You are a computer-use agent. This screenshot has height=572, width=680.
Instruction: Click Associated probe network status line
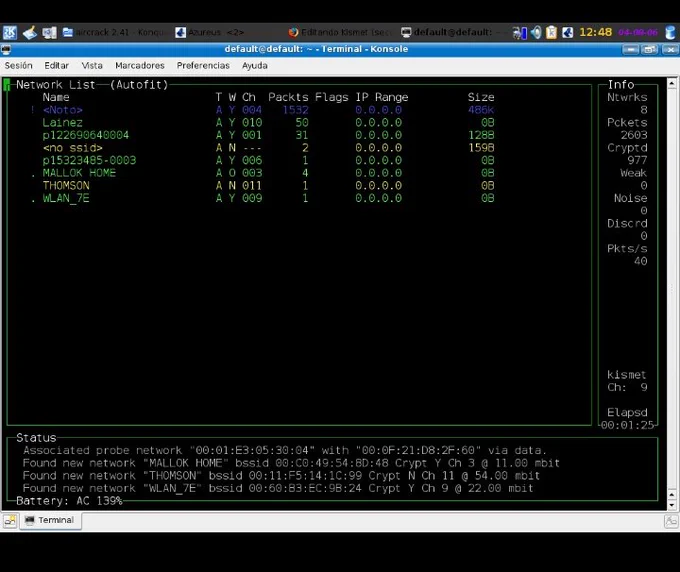pyautogui.click(x=284, y=451)
